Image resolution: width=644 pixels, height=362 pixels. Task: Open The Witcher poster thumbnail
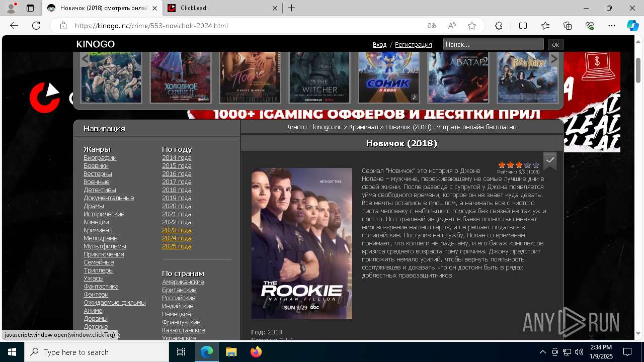pyautogui.click(x=319, y=77)
